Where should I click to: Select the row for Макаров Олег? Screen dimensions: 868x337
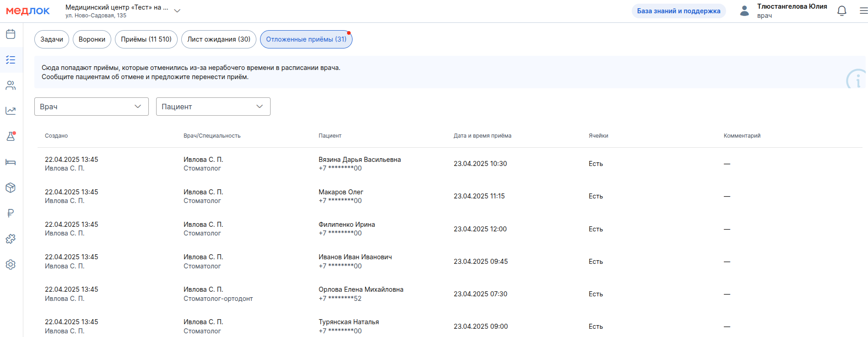pos(341,196)
